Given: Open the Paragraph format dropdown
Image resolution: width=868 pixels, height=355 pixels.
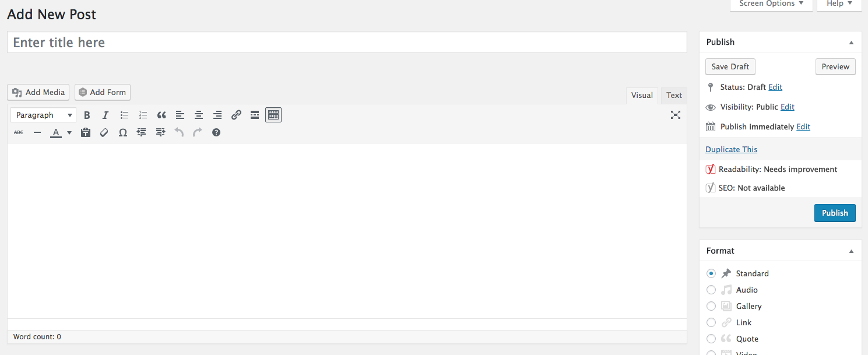Looking at the screenshot, I should point(44,115).
